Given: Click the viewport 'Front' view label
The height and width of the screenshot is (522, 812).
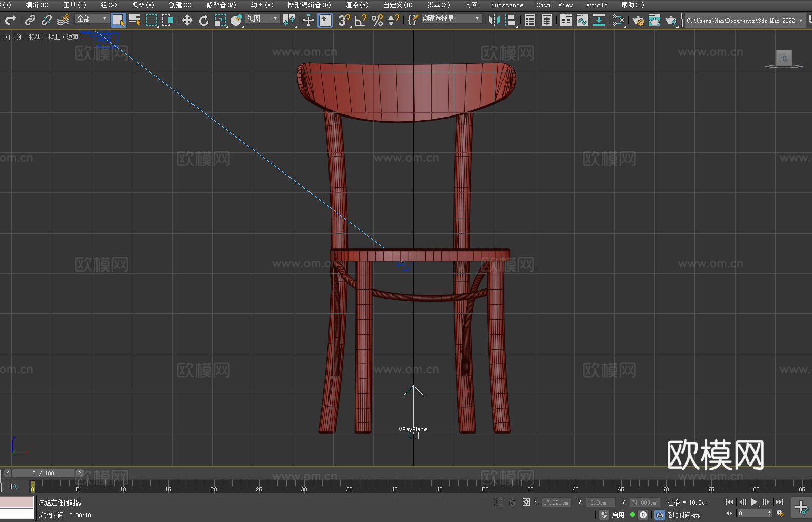Looking at the screenshot, I should [x=18, y=37].
